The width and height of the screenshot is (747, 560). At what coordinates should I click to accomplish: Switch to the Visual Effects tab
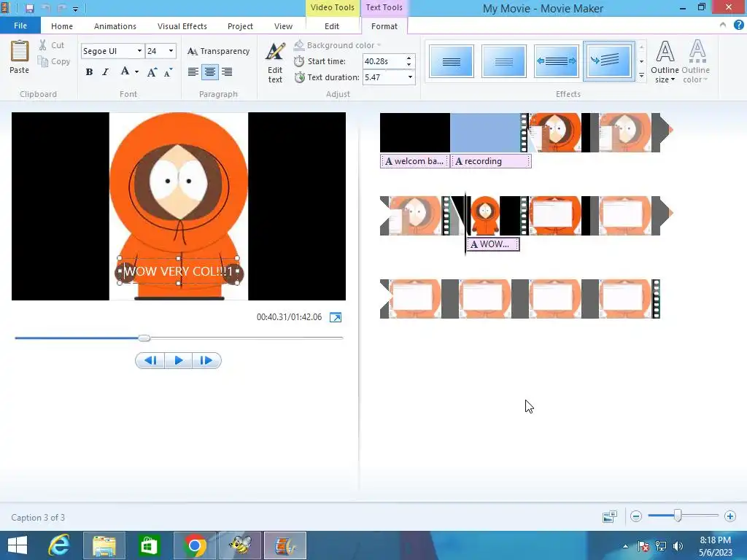[x=182, y=26]
